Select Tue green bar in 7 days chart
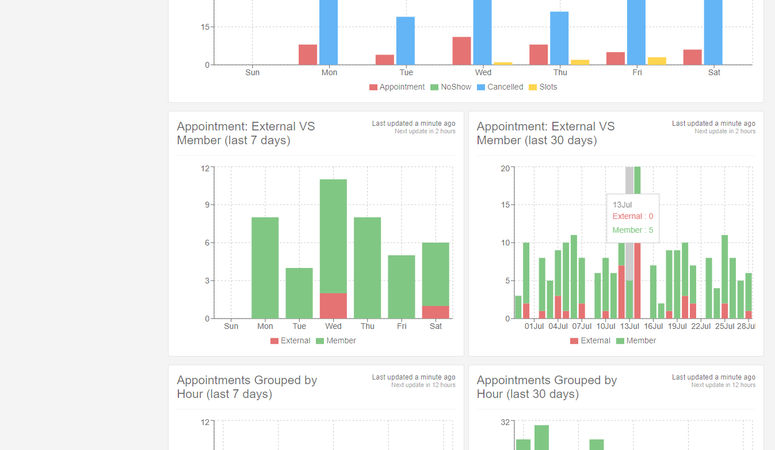775x450 pixels. (299, 293)
